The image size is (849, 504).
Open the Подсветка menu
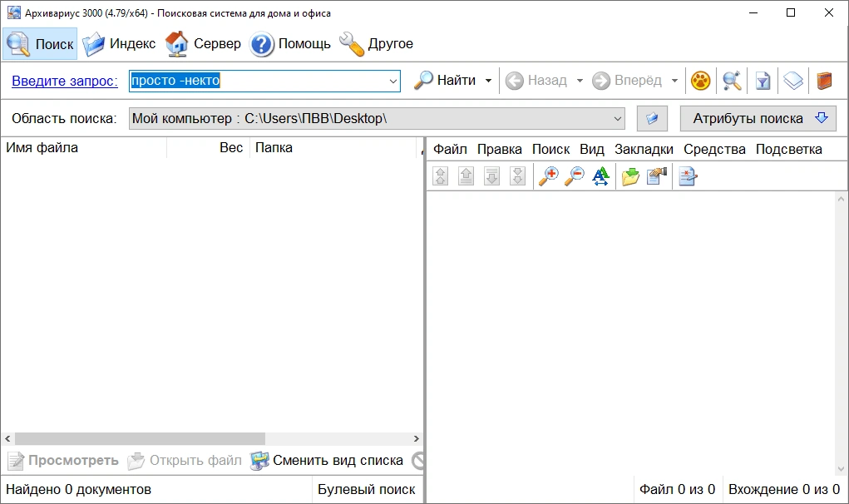(789, 150)
